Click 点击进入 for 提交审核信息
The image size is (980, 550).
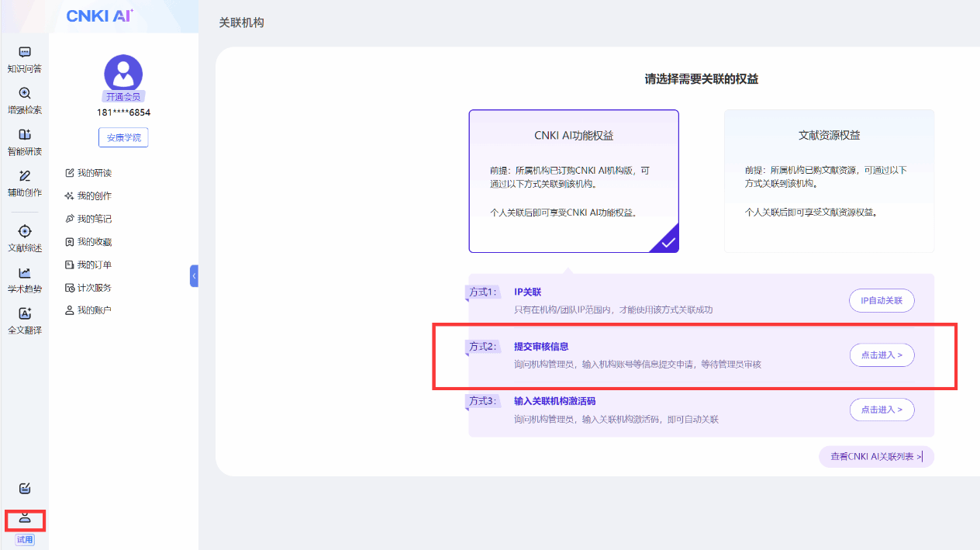pos(882,355)
